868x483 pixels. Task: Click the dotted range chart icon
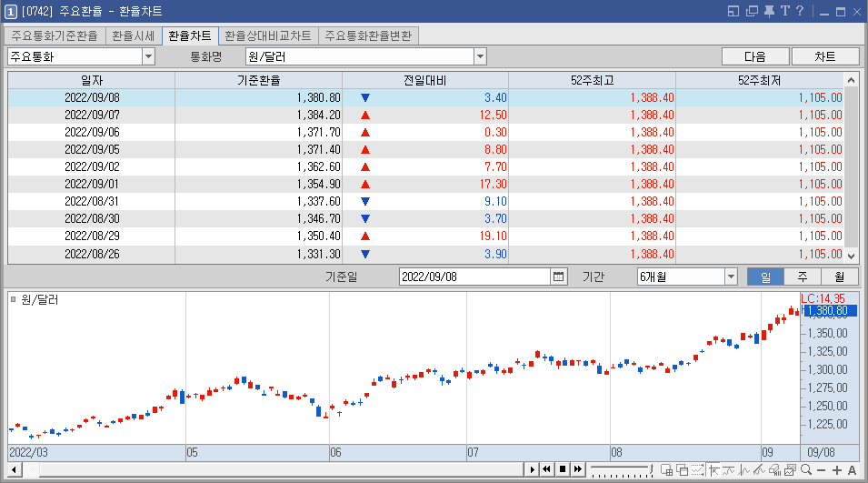(697, 469)
